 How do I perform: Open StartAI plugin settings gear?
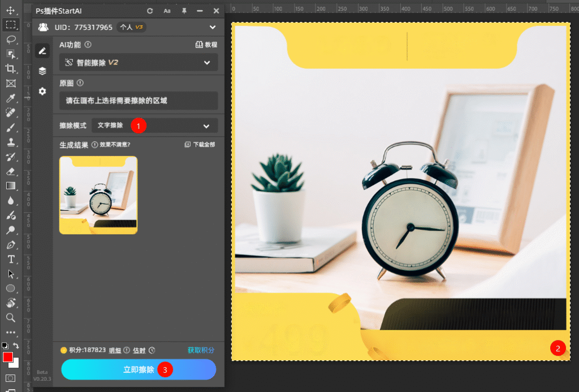coord(42,91)
